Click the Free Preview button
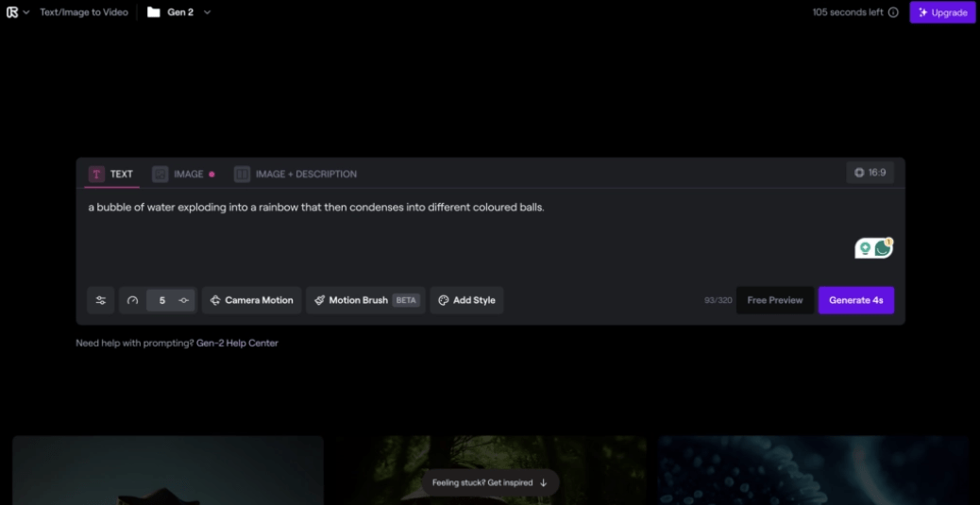 point(775,300)
